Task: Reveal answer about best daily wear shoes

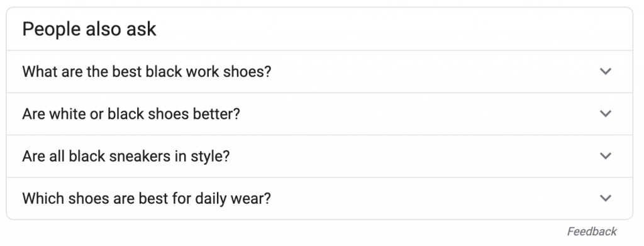Action: (x=319, y=198)
